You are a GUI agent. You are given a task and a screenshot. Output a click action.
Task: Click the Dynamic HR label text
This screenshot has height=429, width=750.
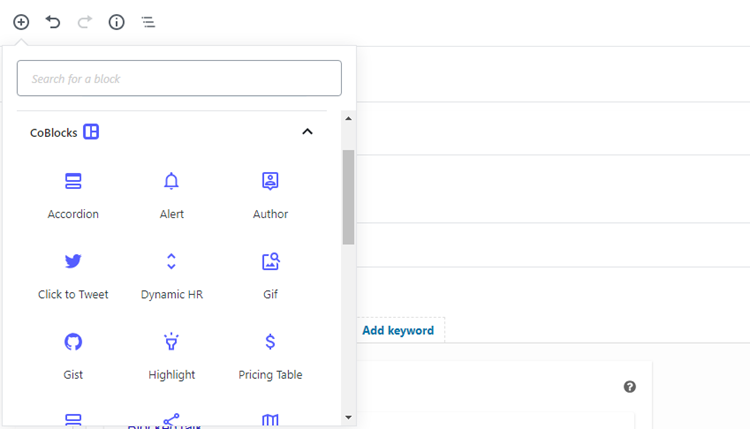172,294
